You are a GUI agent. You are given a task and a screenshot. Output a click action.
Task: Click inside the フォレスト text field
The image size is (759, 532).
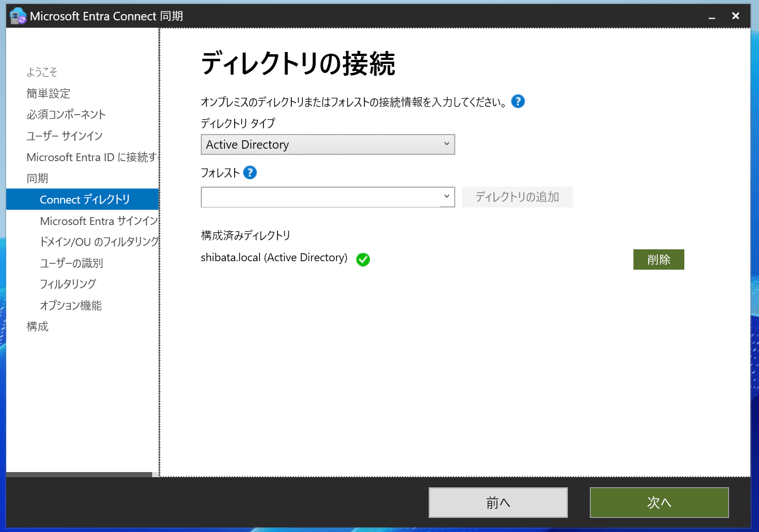tap(321, 197)
